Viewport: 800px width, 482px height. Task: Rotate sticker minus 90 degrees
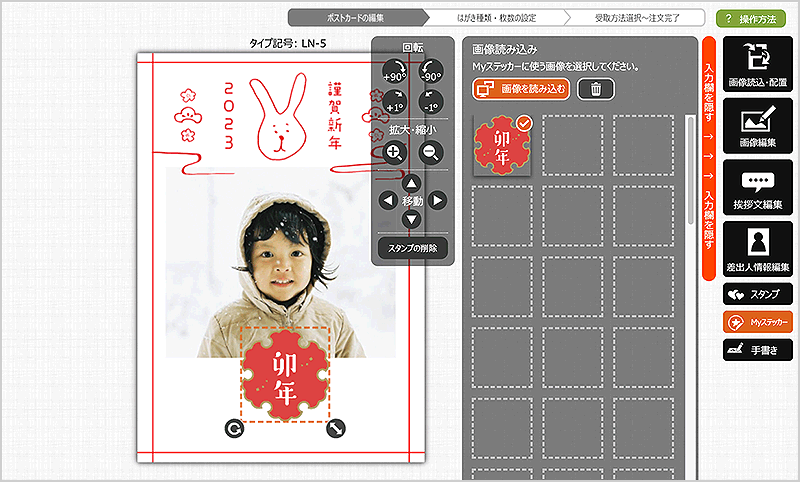click(x=431, y=71)
